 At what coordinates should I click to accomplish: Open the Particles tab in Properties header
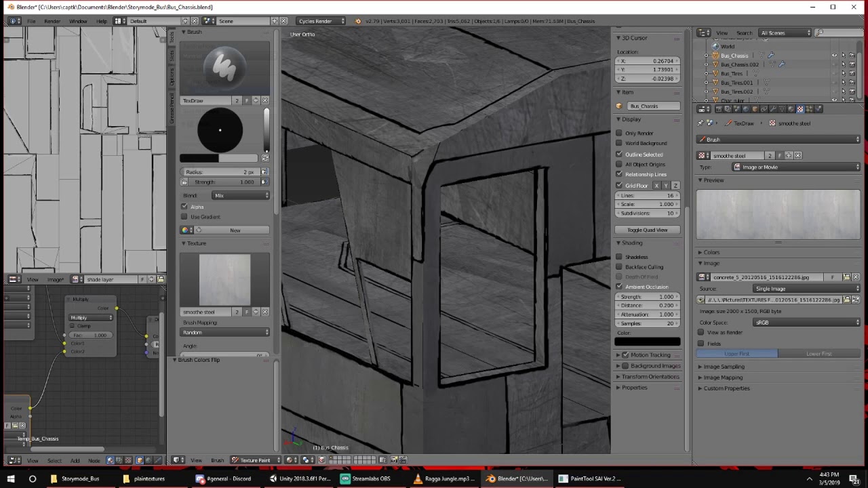[809, 108]
